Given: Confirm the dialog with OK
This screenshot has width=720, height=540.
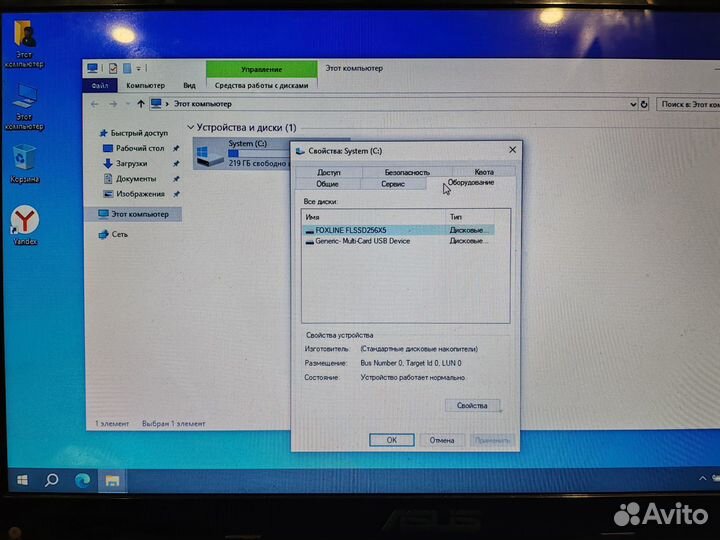Looking at the screenshot, I should tap(392, 440).
